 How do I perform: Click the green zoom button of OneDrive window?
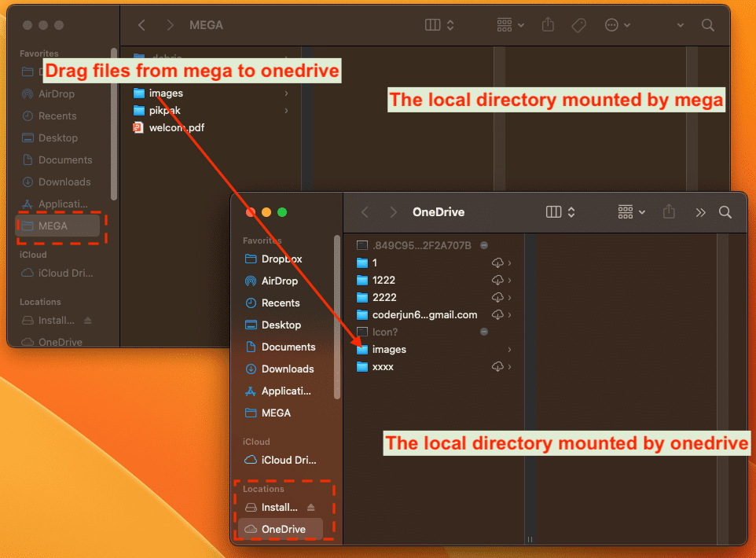coord(282,212)
